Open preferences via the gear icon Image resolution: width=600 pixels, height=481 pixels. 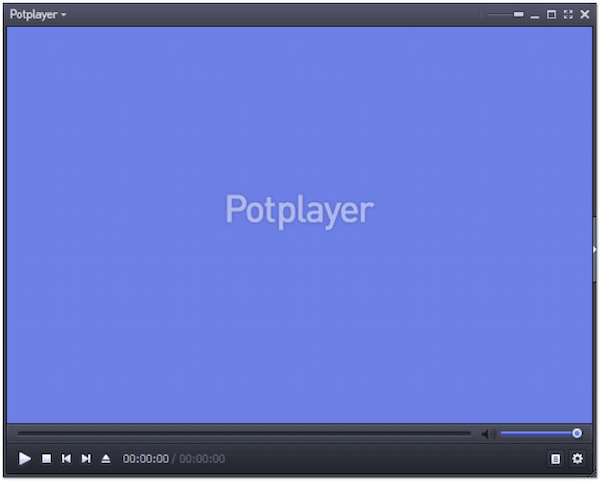(577, 458)
